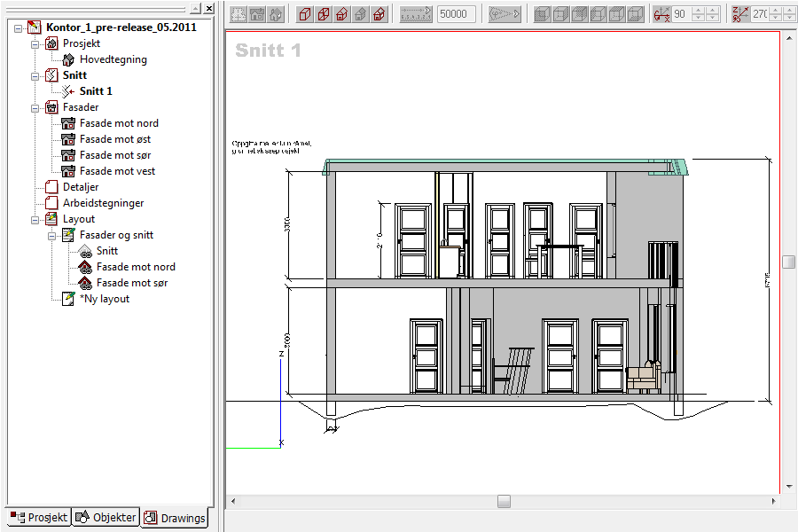Click the first greyed plan view toolbar icon
This screenshot has height=532, width=798.
[x=239, y=14]
